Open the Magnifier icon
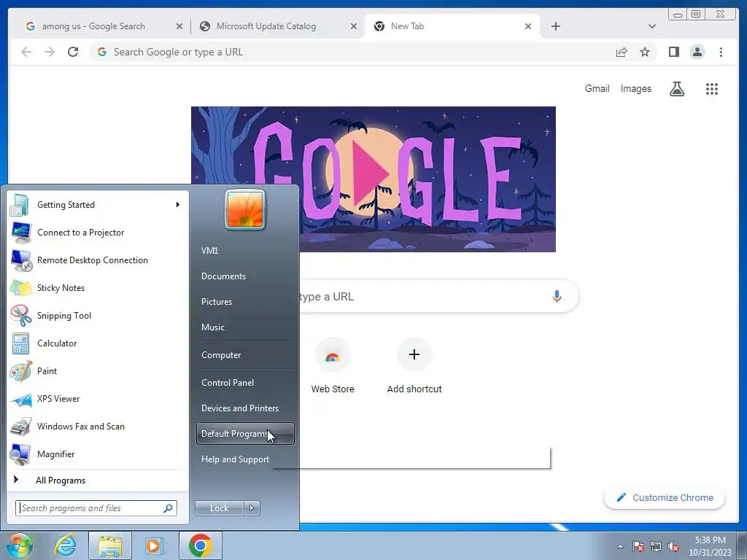 coord(21,454)
